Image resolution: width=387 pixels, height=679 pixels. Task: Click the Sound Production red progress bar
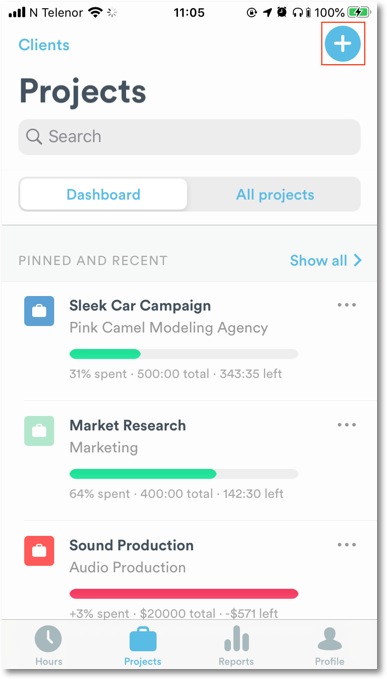pyautogui.click(x=184, y=594)
